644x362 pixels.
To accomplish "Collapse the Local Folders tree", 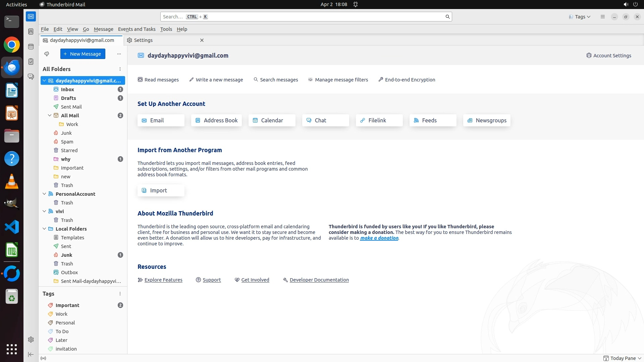I will [x=44, y=229].
